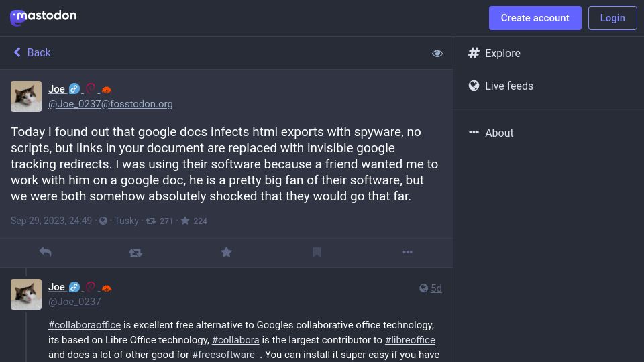Click the hashtag icon beside Explore

[x=474, y=52]
